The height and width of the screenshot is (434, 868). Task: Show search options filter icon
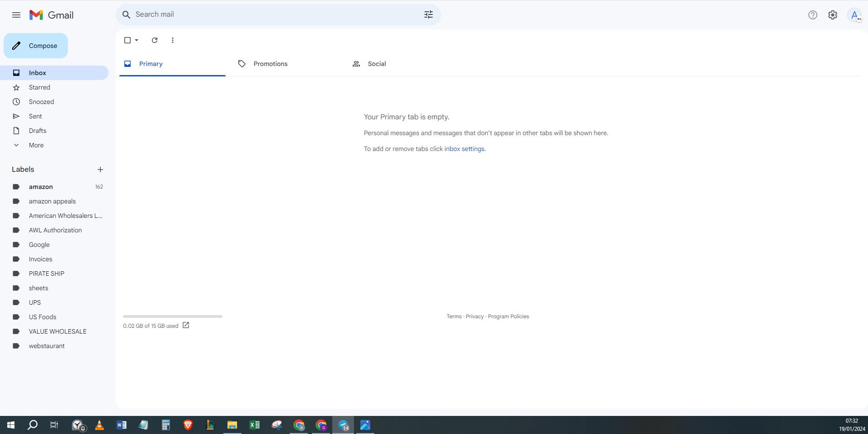point(429,14)
